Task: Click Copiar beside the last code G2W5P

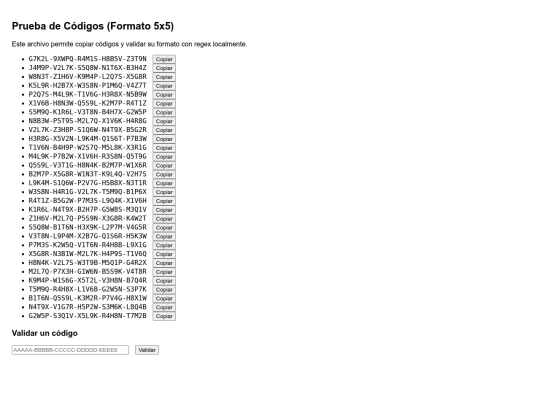Action: pyautogui.click(x=164, y=316)
